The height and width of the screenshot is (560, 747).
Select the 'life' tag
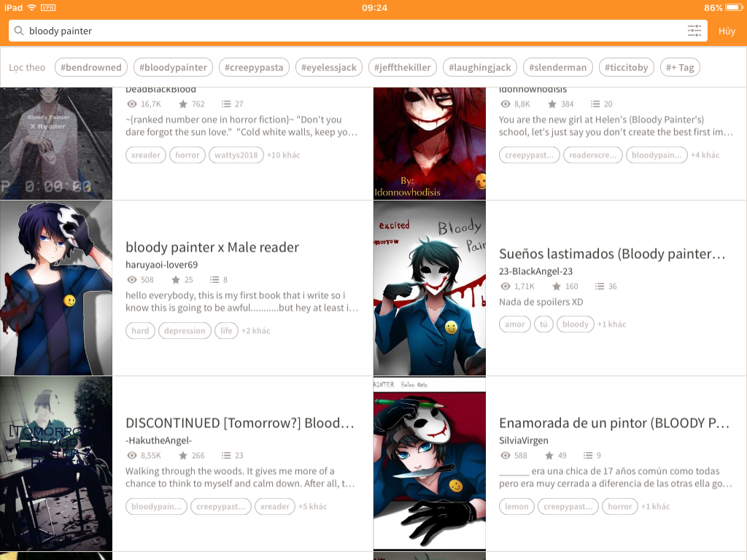226,330
